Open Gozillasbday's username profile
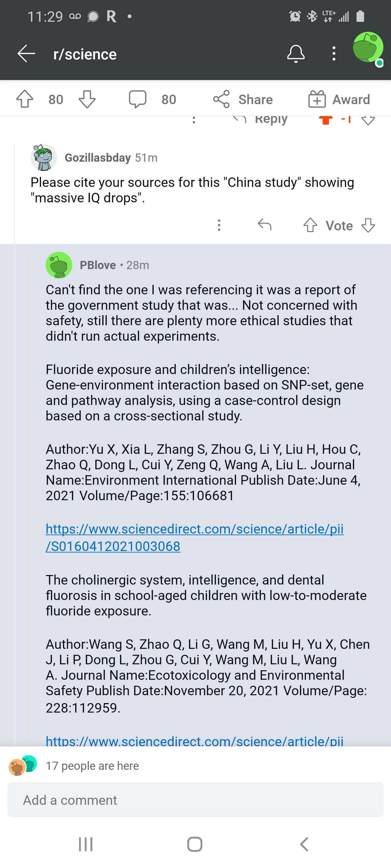The height and width of the screenshot is (868, 391). point(97,158)
